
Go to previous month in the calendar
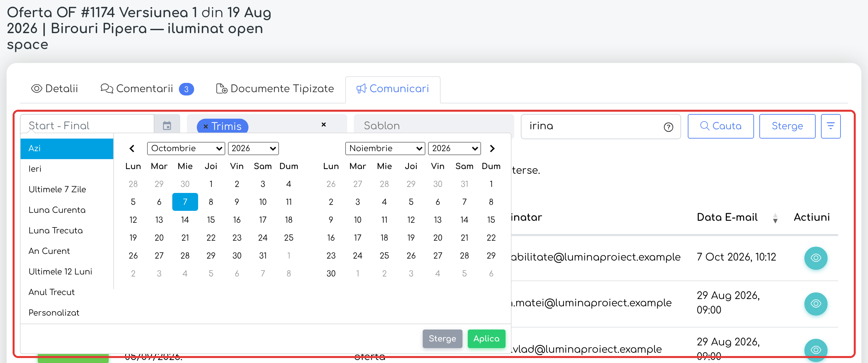click(x=132, y=149)
